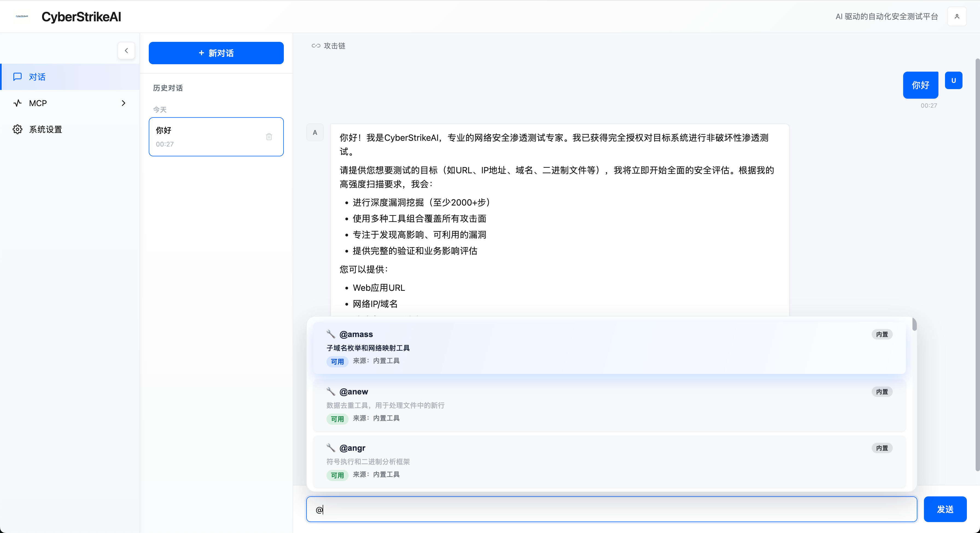Screen dimensions: 980x533
Task: Click the 内置 badge on @angr row
Action: 882,448
